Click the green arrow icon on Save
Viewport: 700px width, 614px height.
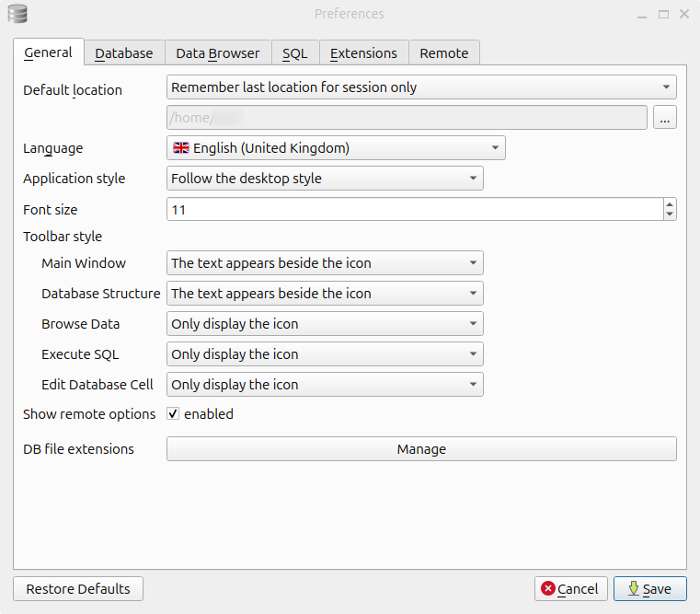[633, 588]
